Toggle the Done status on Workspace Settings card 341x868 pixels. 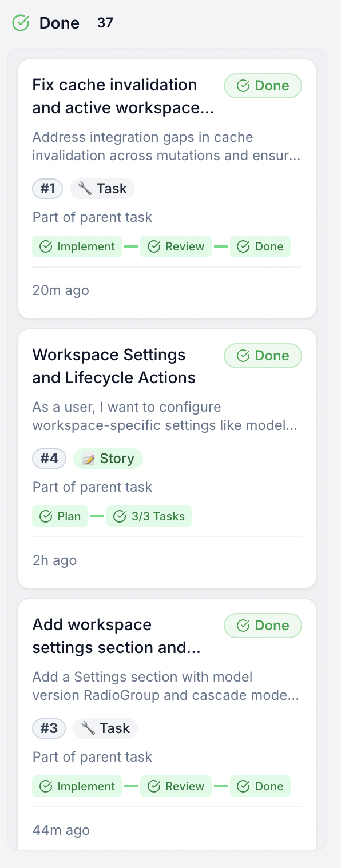pos(263,355)
